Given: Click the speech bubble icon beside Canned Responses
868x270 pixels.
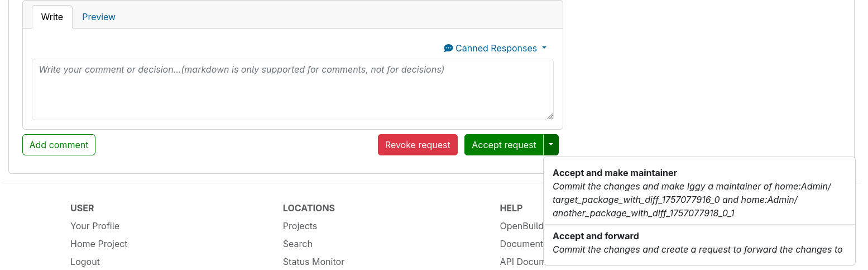Looking at the screenshot, I should point(448,48).
